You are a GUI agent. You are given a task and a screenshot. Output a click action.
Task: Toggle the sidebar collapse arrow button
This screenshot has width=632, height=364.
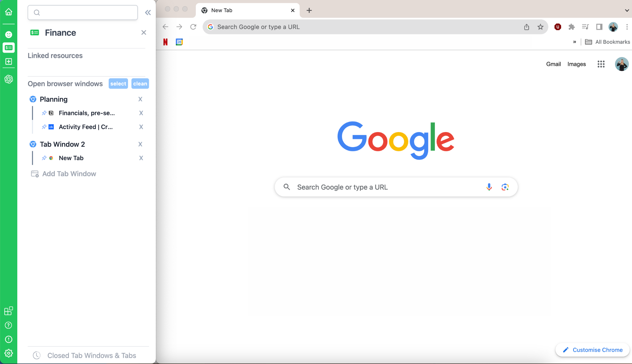(148, 13)
